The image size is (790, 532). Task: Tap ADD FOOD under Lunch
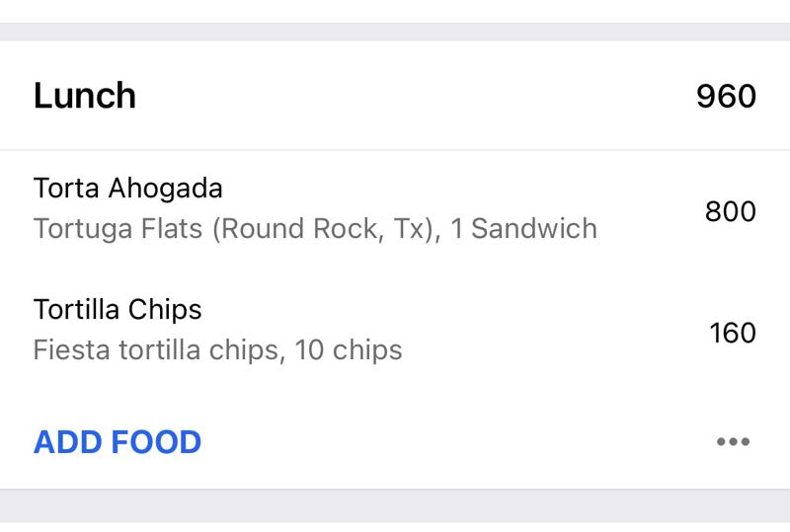[x=118, y=442]
